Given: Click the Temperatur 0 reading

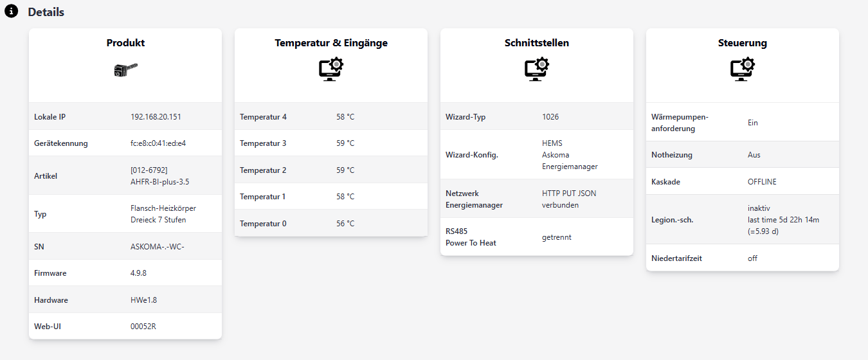Looking at the screenshot, I should coord(345,224).
